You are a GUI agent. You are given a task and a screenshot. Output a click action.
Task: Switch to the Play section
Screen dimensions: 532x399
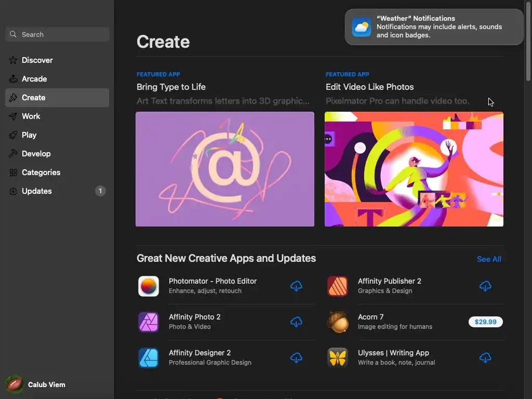click(57, 135)
